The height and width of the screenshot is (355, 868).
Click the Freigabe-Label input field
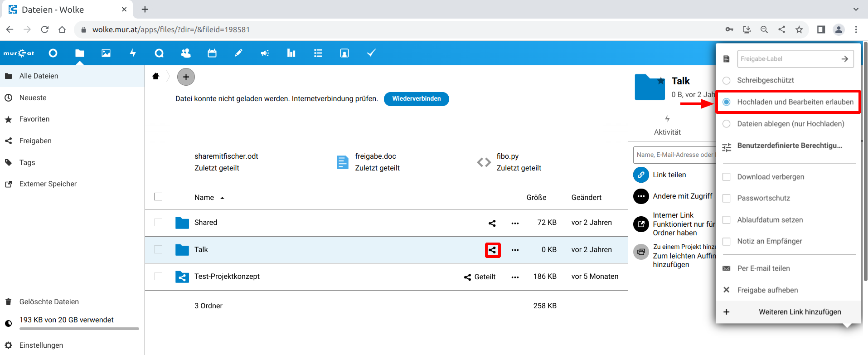788,59
